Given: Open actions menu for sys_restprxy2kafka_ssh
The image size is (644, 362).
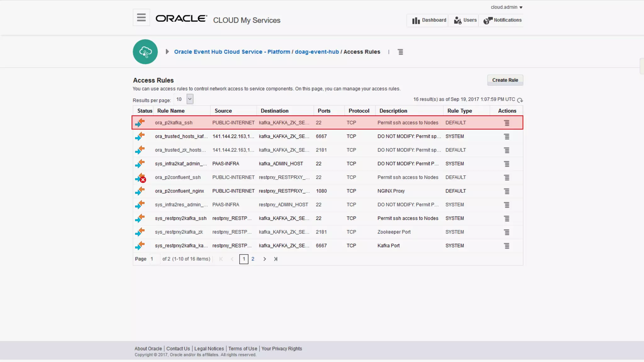Looking at the screenshot, I should pos(507,218).
